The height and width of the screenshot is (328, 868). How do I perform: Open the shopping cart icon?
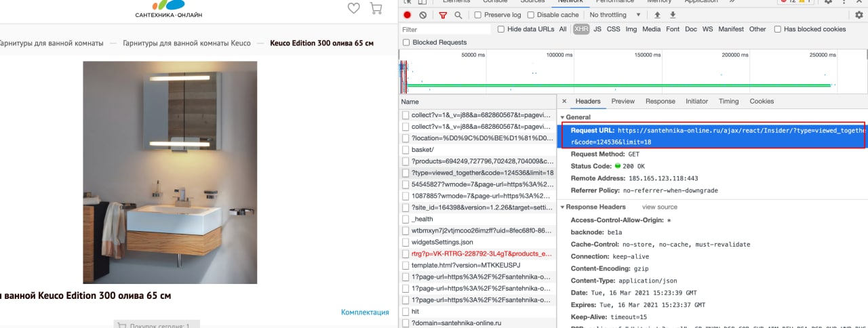(376, 8)
